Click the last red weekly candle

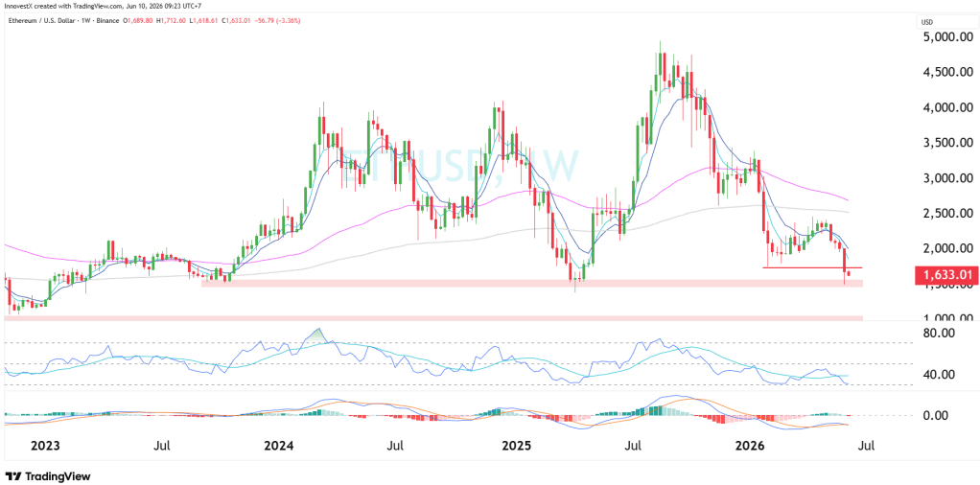click(x=849, y=273)
